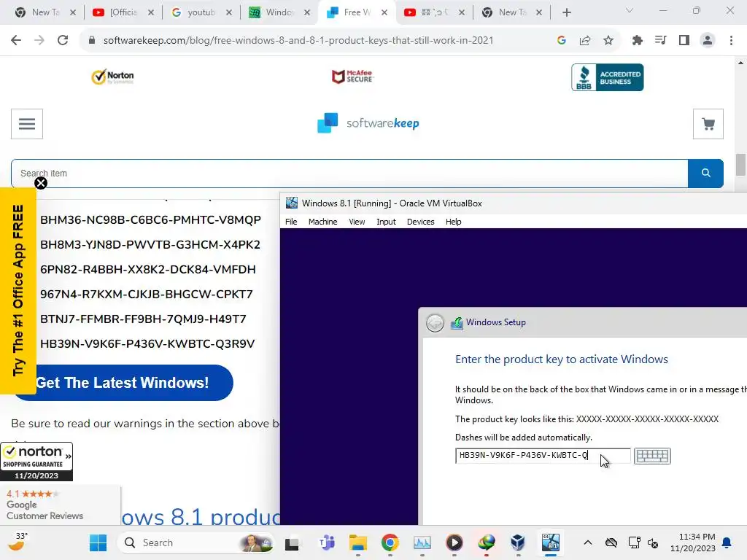Open VirtualBox Machine menu
Screen dimensions: 747x560
coord(322,222)
